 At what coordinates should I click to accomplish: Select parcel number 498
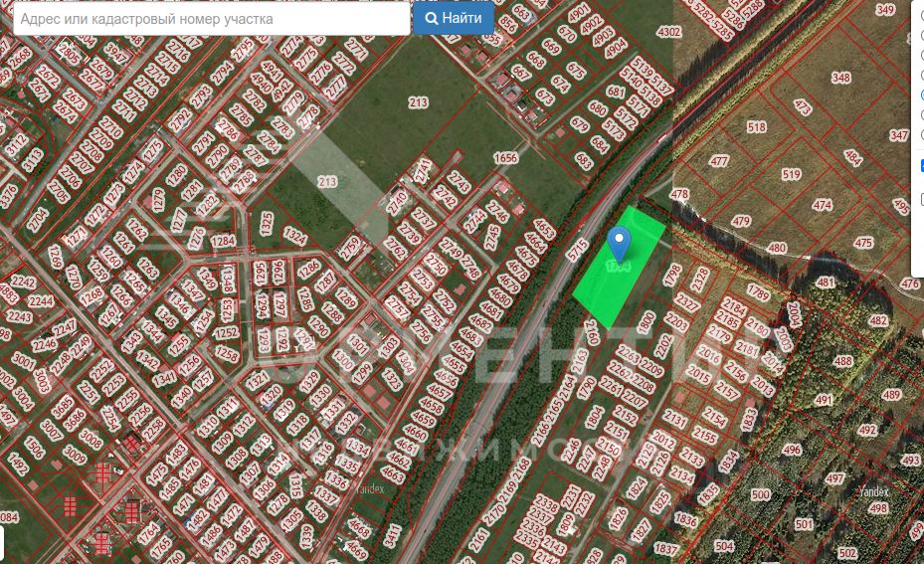click(x=878, y=508)
